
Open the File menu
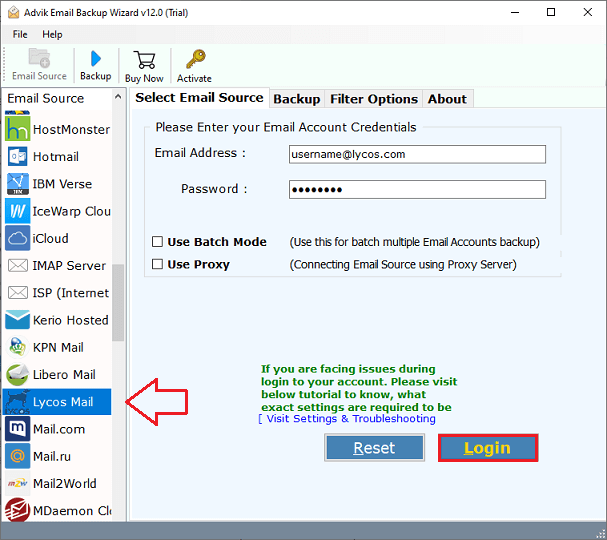pyautogui.click(x=20, y=34)
